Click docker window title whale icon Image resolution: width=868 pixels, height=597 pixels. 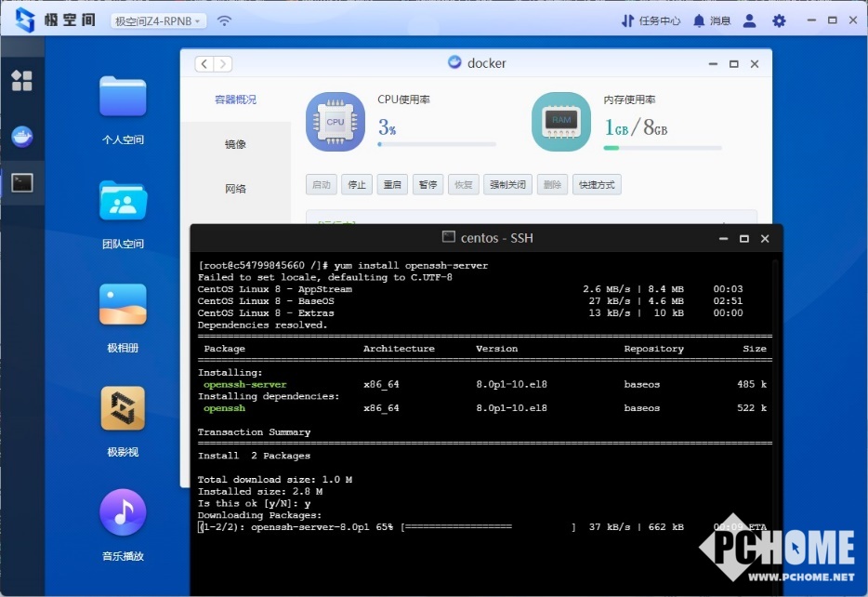(x=454, y=62)
